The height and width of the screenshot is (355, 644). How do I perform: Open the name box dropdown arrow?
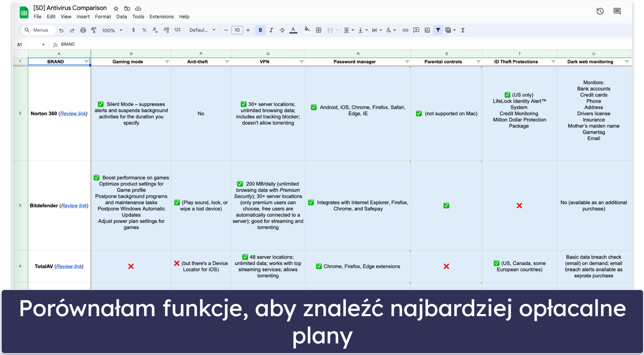(x=43, y=45)
